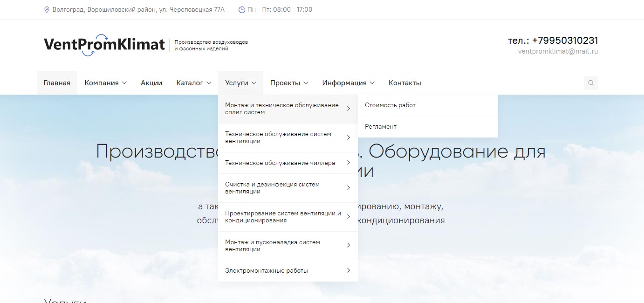Click the search magnifier icon
Viewport: 644px width, 303px height.
(591, 83)
